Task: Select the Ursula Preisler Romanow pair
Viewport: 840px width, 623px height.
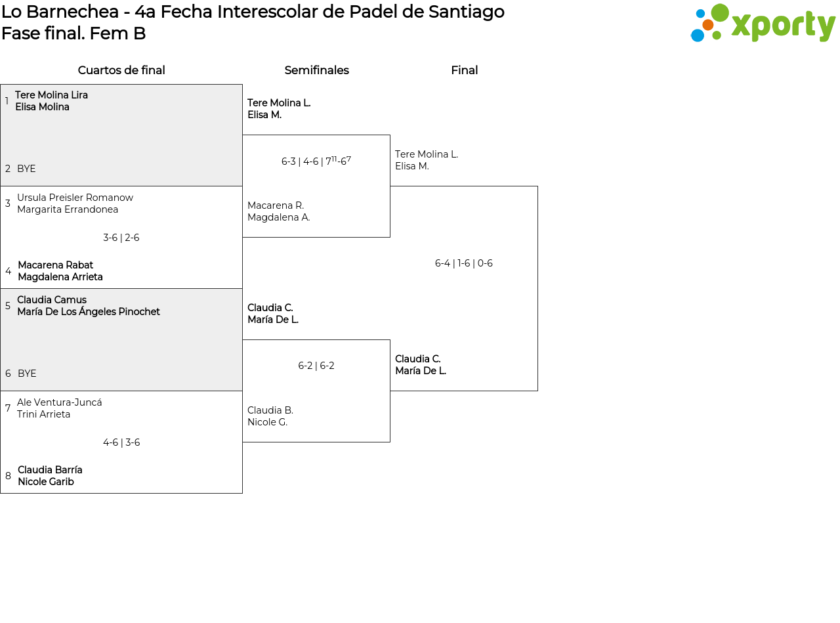Action: 75,204
